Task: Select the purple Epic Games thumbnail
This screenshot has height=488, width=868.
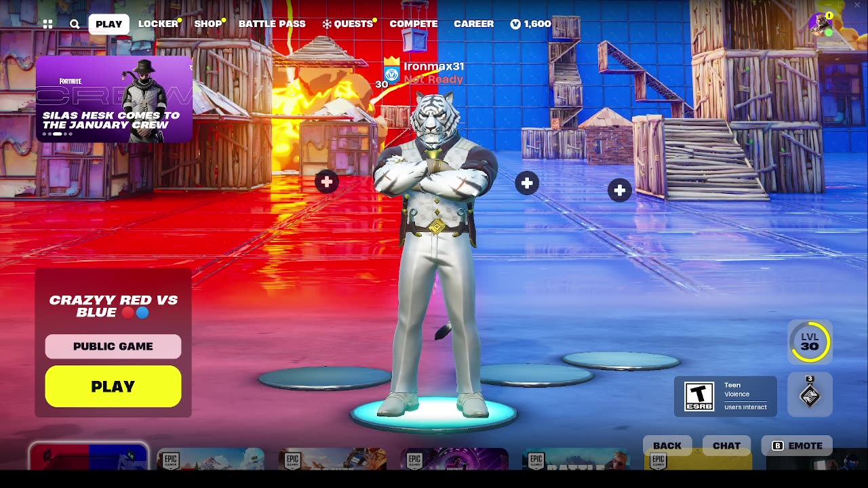Action: coord(454,459)
